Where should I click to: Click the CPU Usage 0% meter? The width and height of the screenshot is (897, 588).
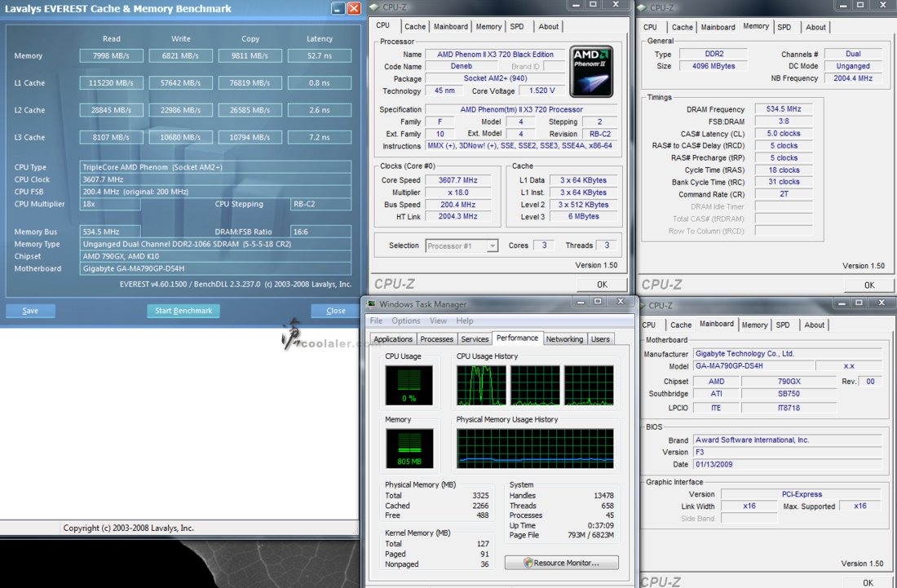pos(409,386)
